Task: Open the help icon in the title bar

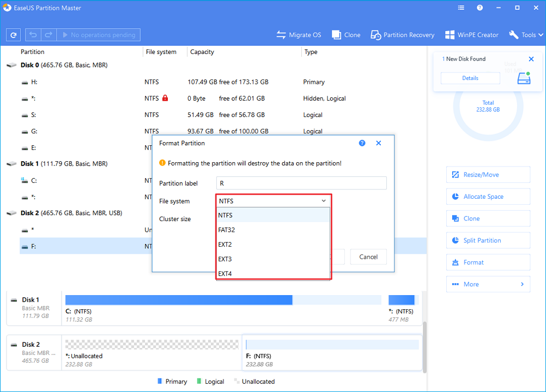Action: 480,8
